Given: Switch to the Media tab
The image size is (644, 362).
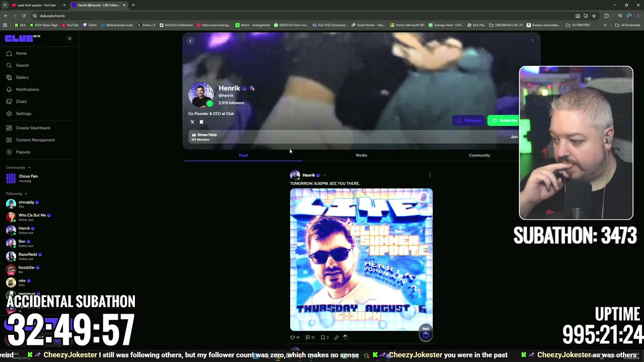Looking at the screenshot, I should [x=361, y=155].
